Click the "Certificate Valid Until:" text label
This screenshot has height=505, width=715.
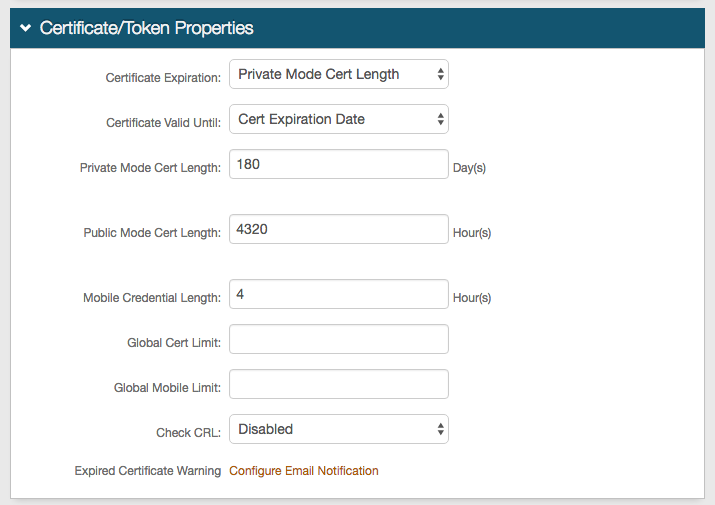[x=163, y=123]
